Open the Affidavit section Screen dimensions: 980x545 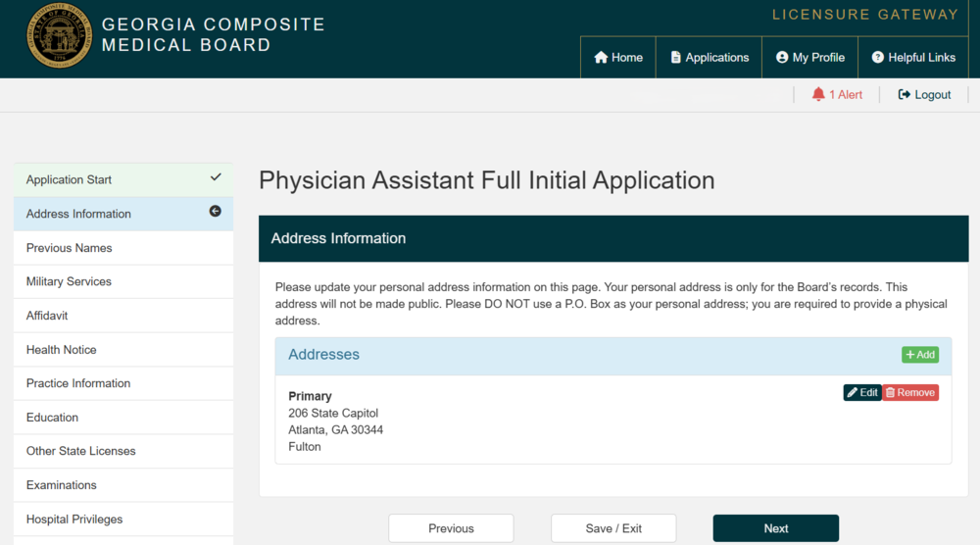47,316
